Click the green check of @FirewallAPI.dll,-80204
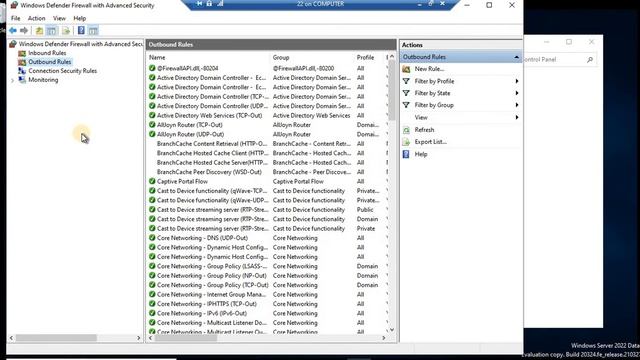This screenshot has height=360, width=640. [x=152, y=68]
